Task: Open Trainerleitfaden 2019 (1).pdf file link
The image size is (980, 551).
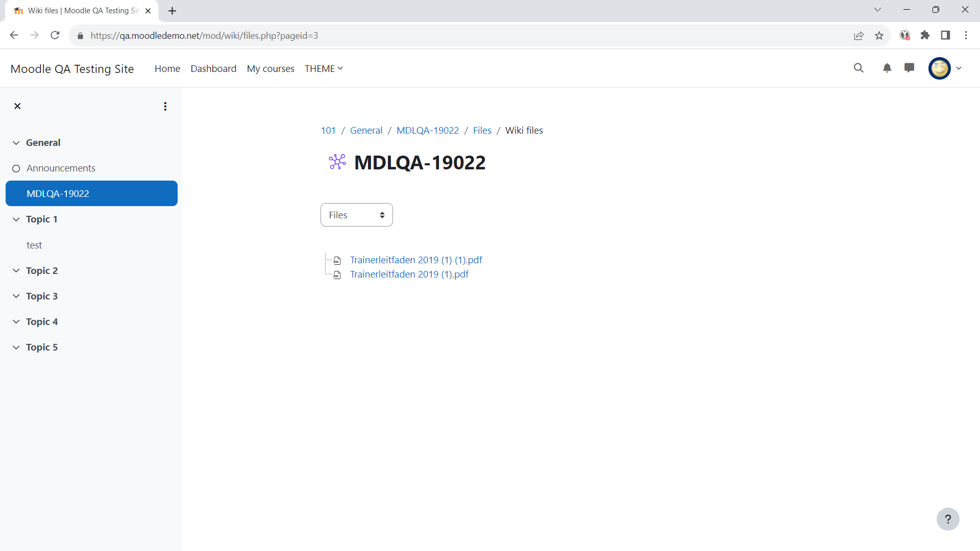Action: point(409,274)
